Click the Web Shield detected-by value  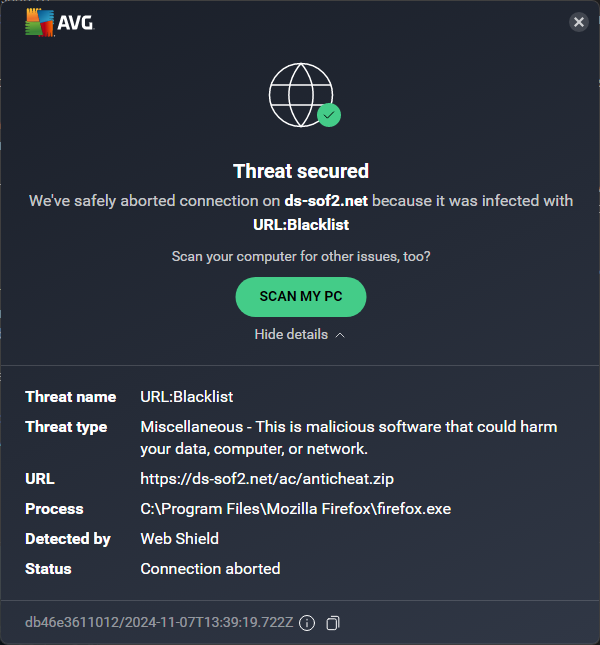pyautogui.click(x=180, y=539)
